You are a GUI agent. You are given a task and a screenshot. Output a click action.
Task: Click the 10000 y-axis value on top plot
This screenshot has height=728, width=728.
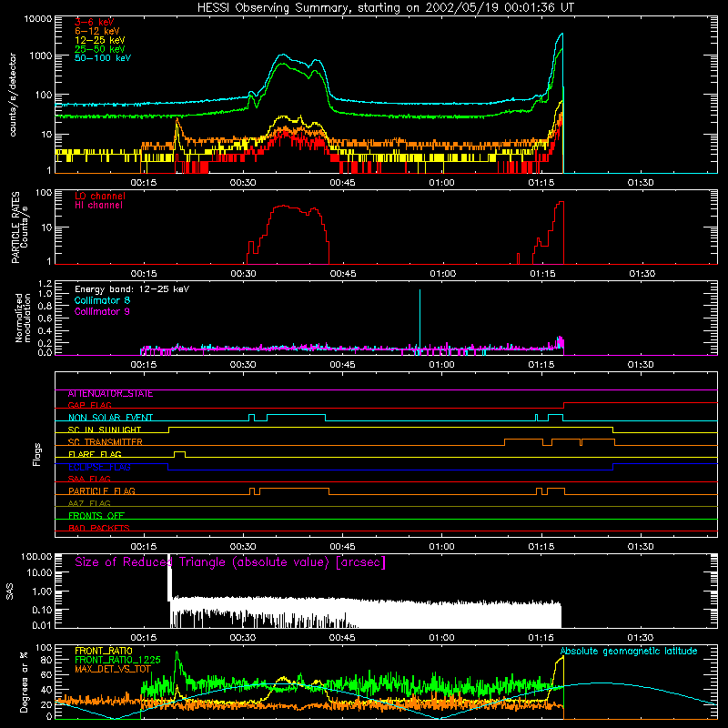(38, 19)
